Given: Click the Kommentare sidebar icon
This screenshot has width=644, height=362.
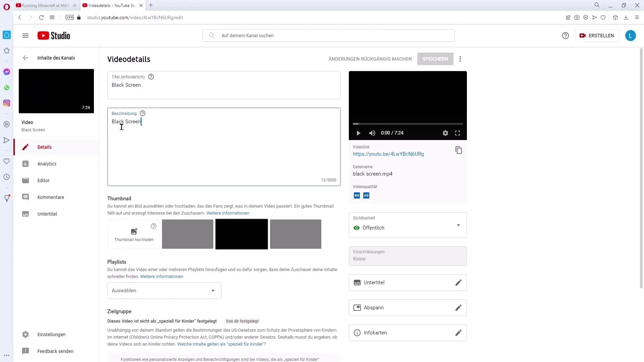Looking at the screenshot, I should click(25, 197).
